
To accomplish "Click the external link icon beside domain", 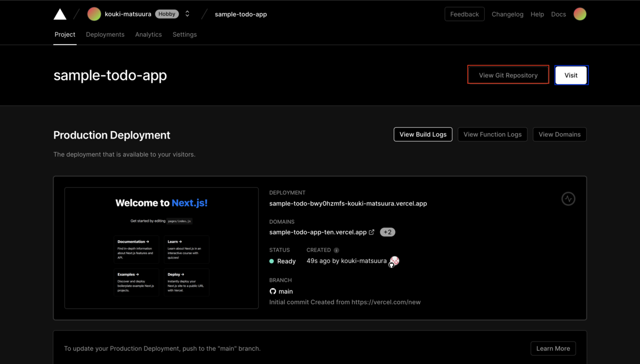I will coord(372,232).
